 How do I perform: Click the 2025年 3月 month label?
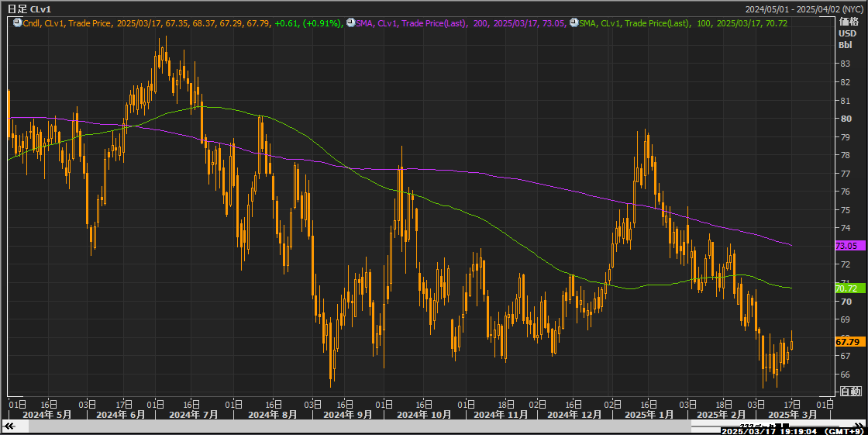793,415
